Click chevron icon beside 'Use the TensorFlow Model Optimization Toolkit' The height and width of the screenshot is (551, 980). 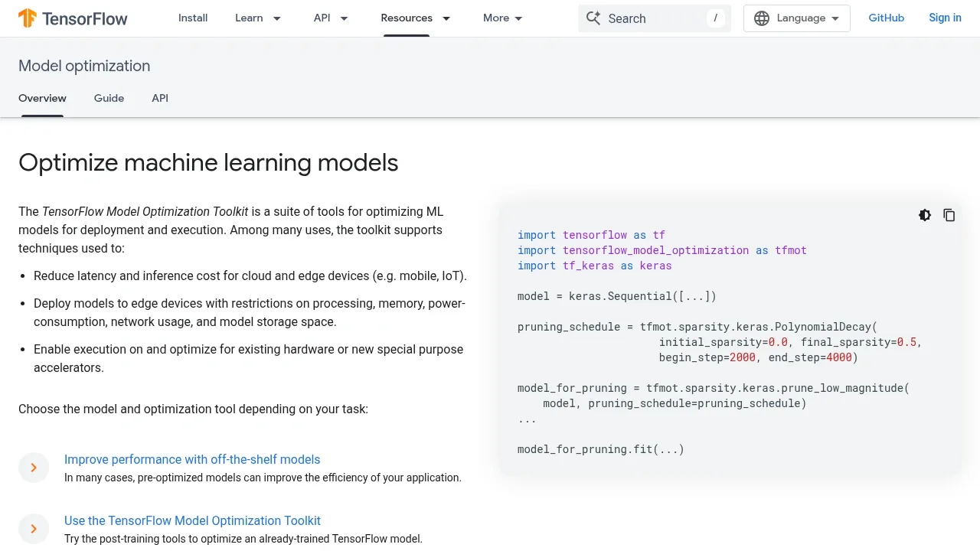[34, 529]
